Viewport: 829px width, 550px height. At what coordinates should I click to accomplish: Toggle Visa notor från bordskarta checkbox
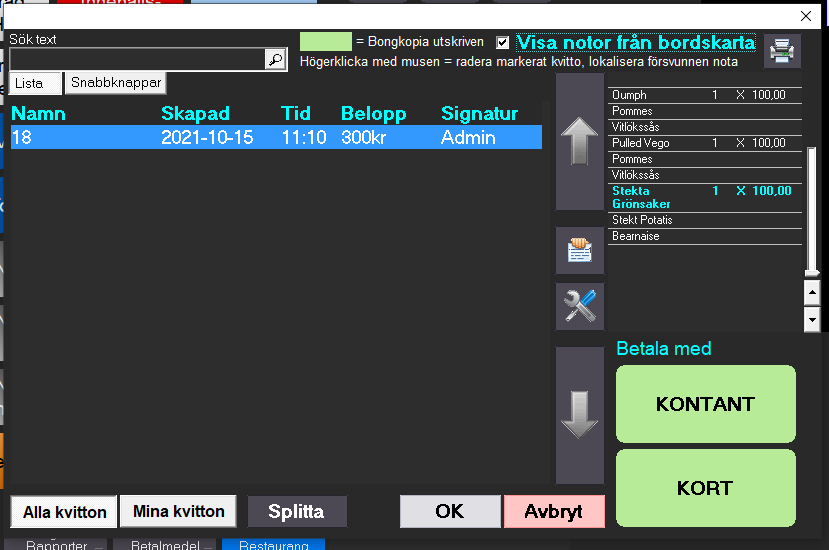pyautogui.click(x=503, y=43)
